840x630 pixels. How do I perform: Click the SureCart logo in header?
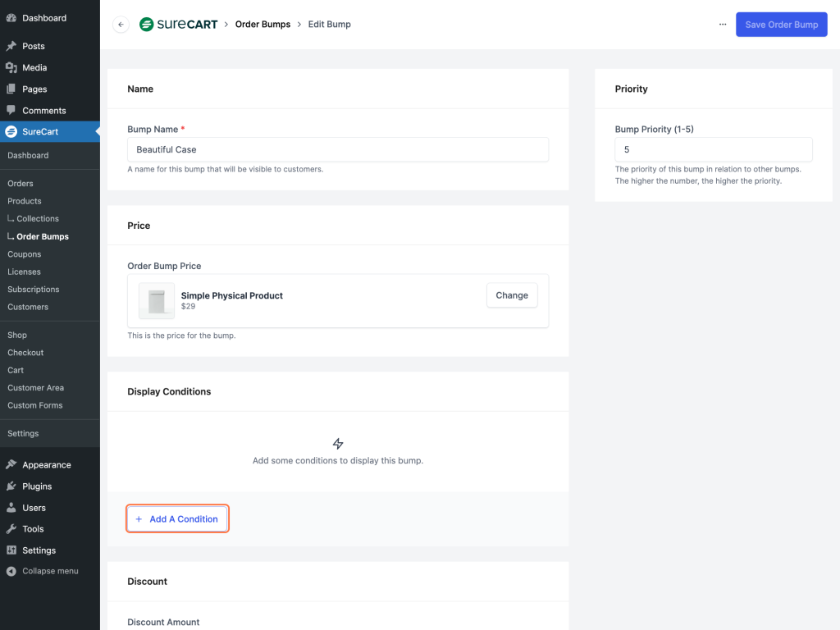pos(179,25)
